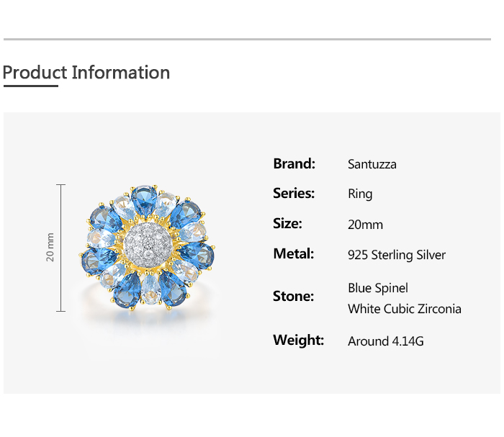This screenshot has width=504, height=437.
Task: Select the Brand: label
Action: pos(294,163)
